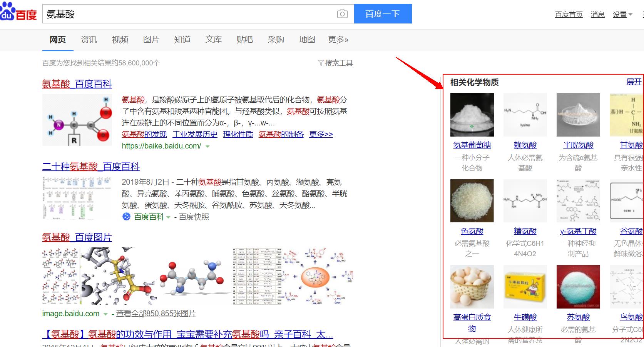Open 高蛋白质食物 link
Screen dimensions: 644x347
coord(472,323)
